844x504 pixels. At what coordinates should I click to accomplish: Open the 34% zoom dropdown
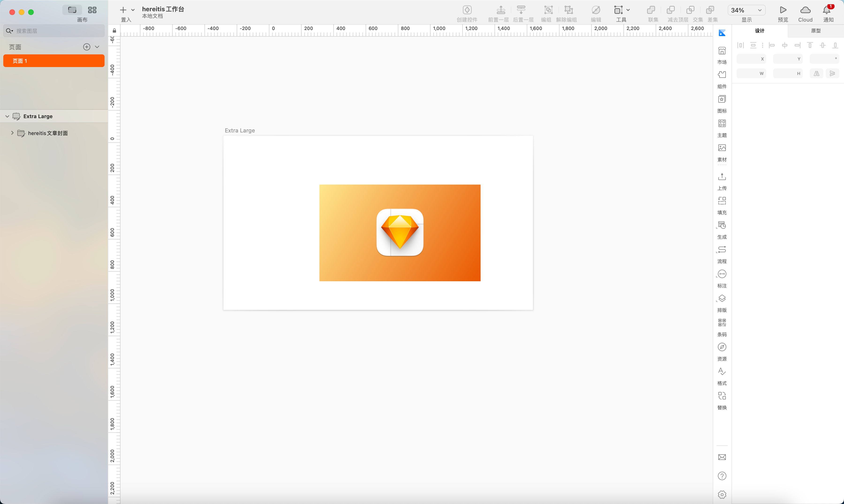(x=746, y=10)
